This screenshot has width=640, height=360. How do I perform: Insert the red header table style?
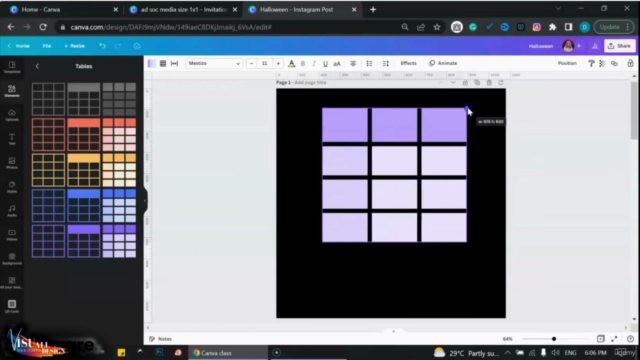(x=84, y=135)
